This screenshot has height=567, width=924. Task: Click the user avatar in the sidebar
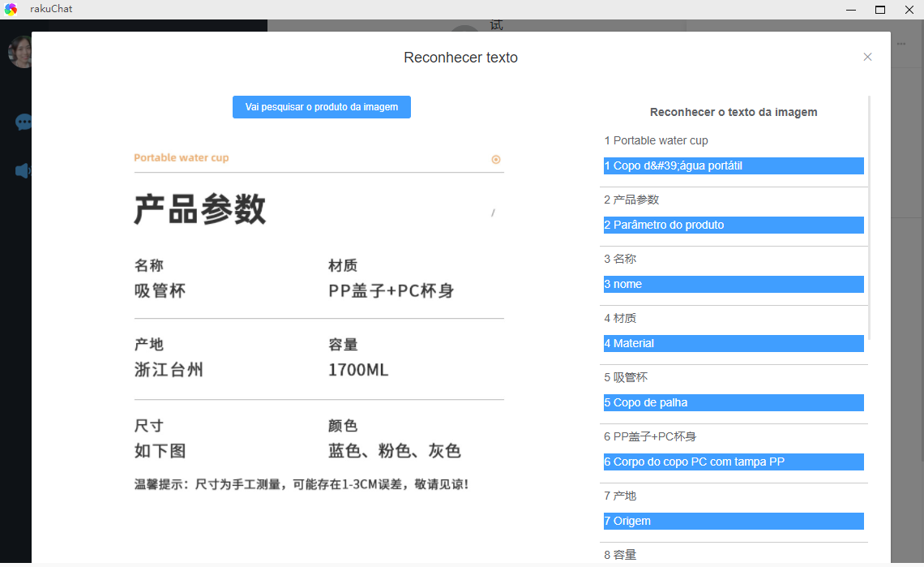(20, 51)
